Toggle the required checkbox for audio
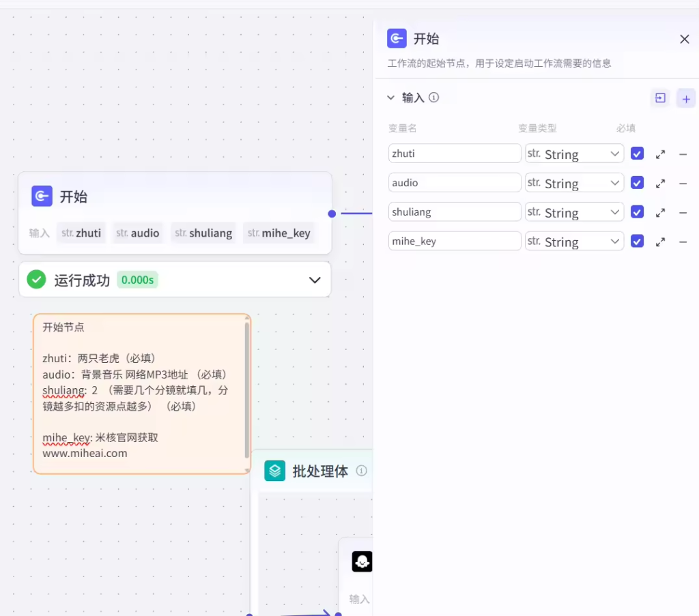Image resolution: width=699 pixels, height=616 pixels. tap(637, 183)
